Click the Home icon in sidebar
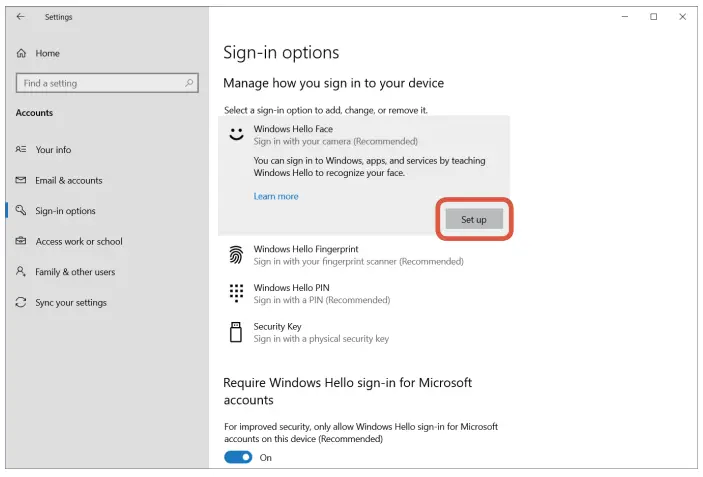This screenshot has width=703, height=477. click(21, 53)
